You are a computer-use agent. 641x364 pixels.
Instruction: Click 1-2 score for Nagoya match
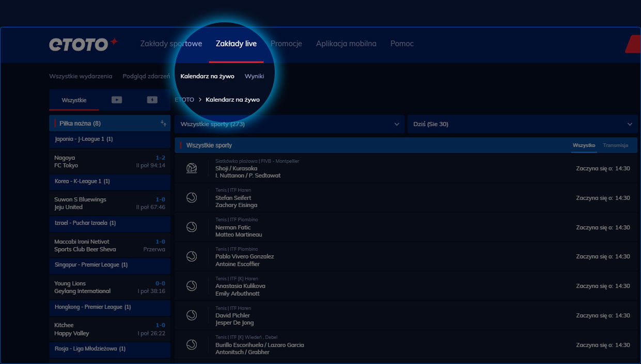(x=160, y=158)
